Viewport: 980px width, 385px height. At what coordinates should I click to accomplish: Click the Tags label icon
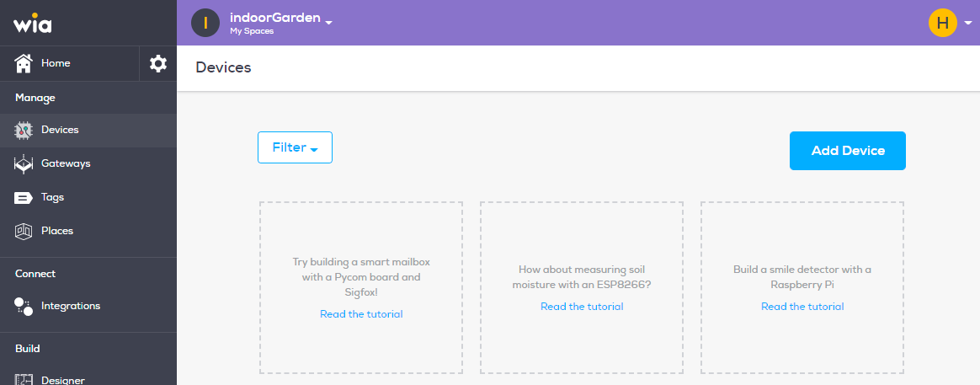(x=23, y=197)
